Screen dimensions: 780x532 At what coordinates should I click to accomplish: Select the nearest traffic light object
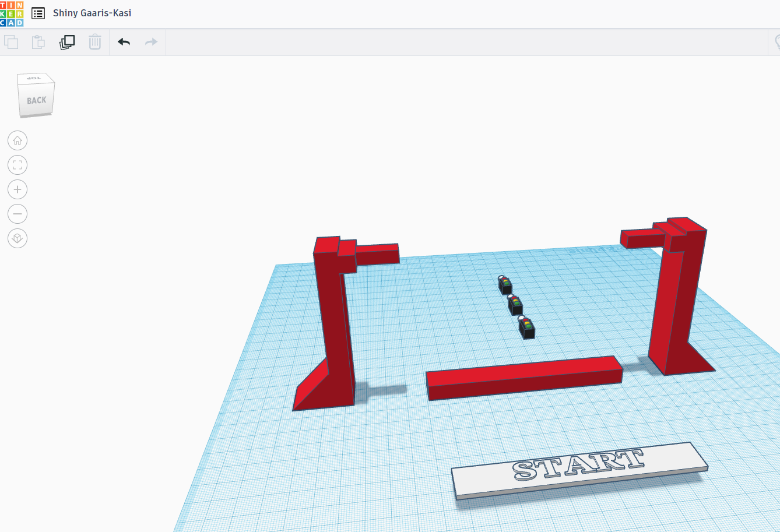(x=526, y=327)
